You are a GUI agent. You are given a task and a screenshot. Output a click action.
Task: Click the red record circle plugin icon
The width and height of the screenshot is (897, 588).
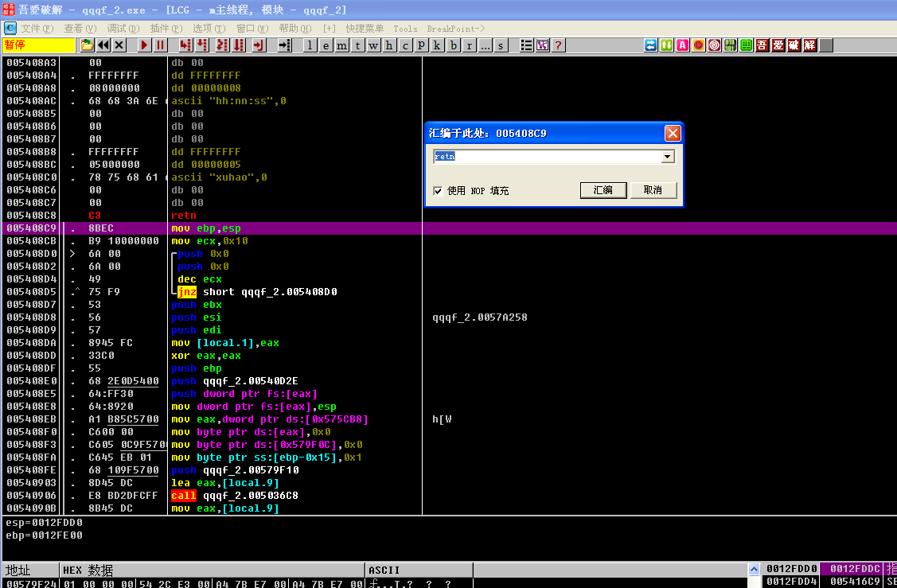pyautogui.click(x=699, y=45)
